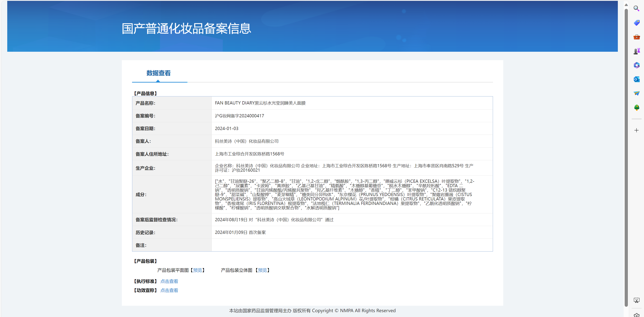Click the blue paper plane Drop icon

coord(636,93)
